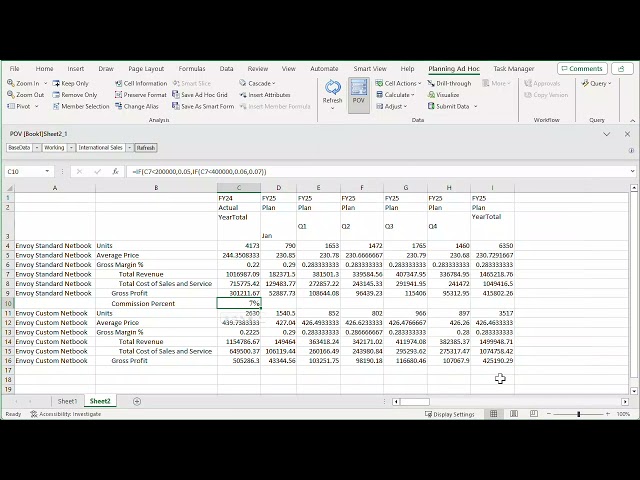Open the Adjust dropdown
Image resolution: width=640 pixels, height=480 pixels.
[391, 106]
